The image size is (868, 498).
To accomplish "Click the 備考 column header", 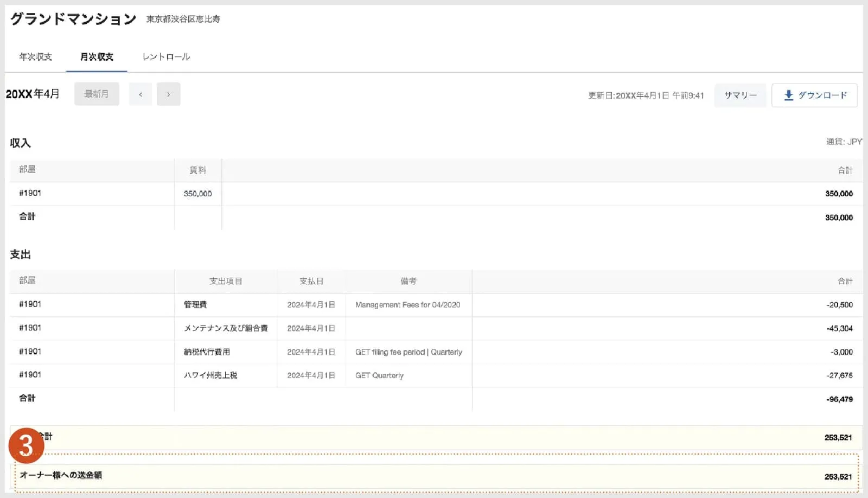I will click(x=409, y=281).
